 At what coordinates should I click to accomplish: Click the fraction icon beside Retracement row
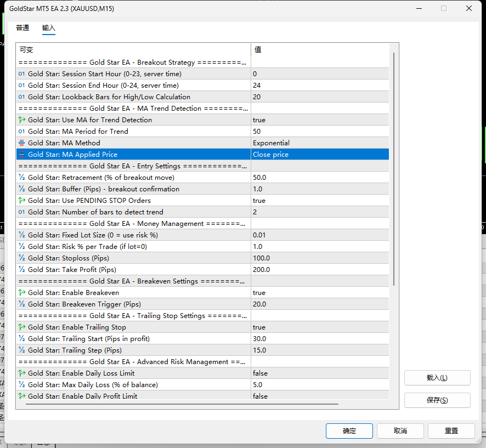(22, 178)
